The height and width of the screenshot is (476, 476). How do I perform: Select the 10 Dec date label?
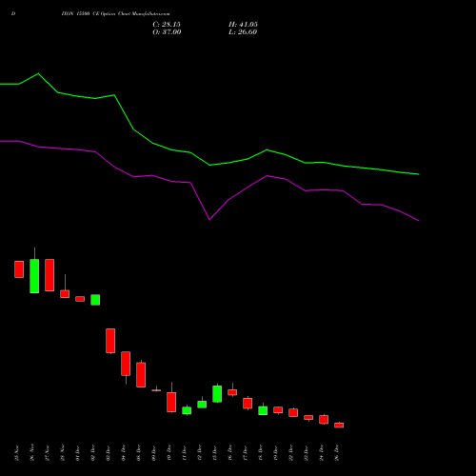point(169,453)
